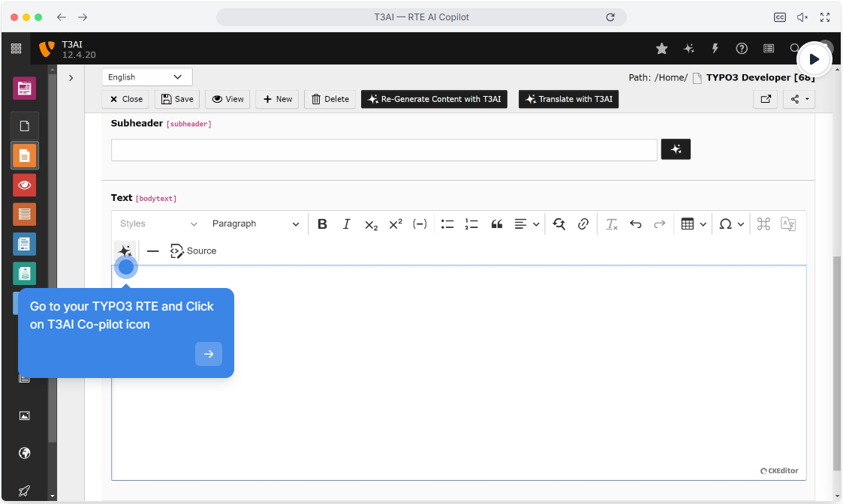Create a New record
The width and height of the screenshot is (843, 504).
(278, 99)
